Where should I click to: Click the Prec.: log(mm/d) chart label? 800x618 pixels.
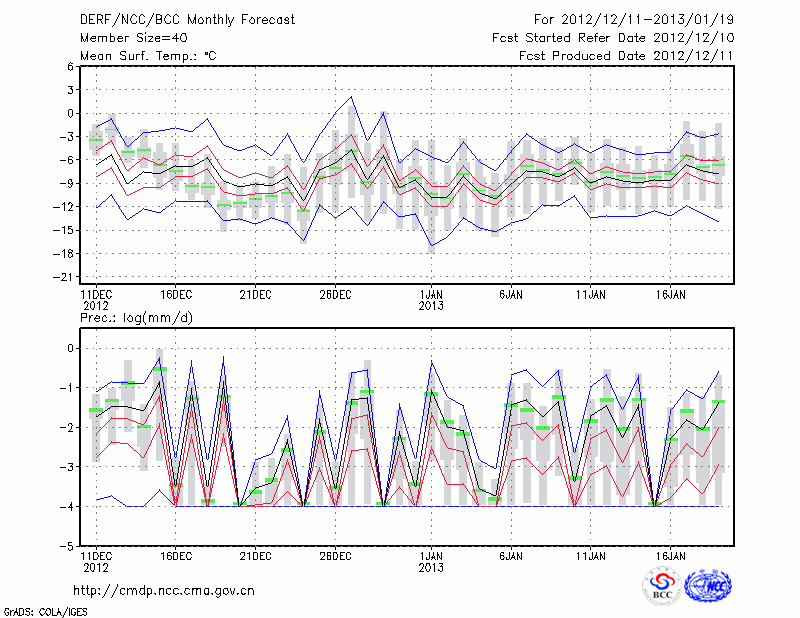143,317
